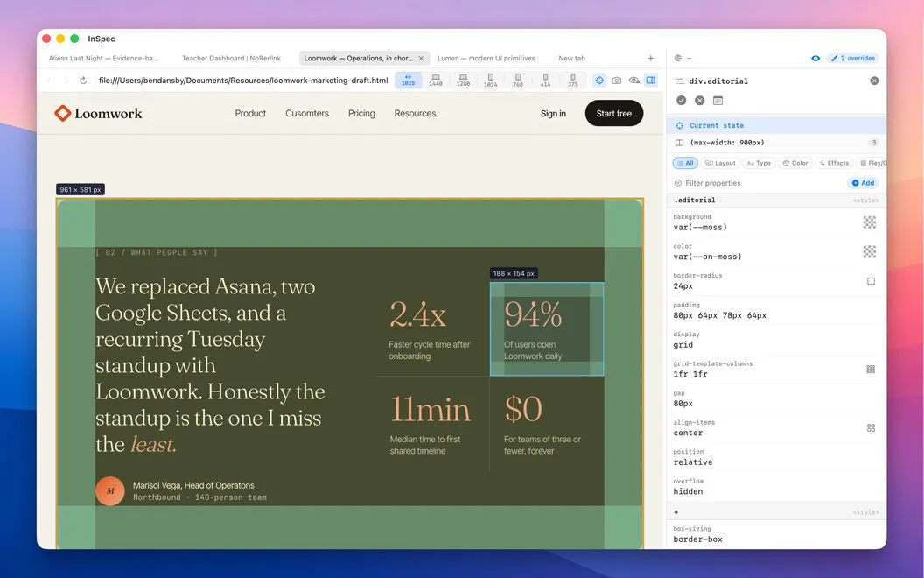Select the All property filter
This screenshot has height=578, width=924.
[685, 164]
